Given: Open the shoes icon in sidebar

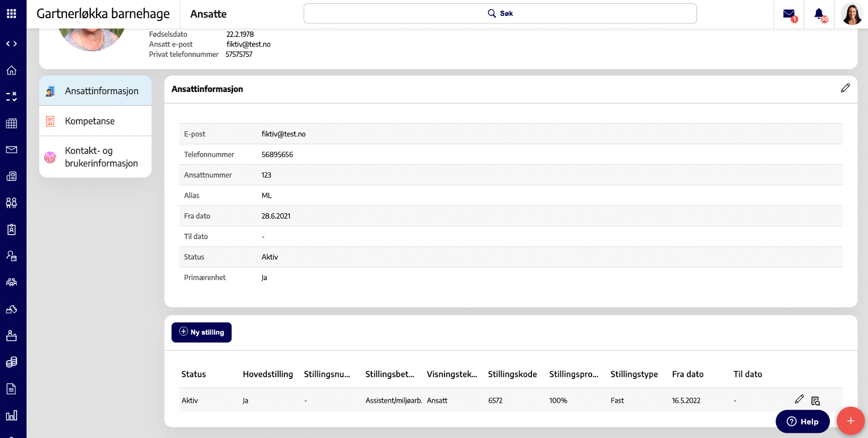Looking at the screenshot, I should point(11,309).
